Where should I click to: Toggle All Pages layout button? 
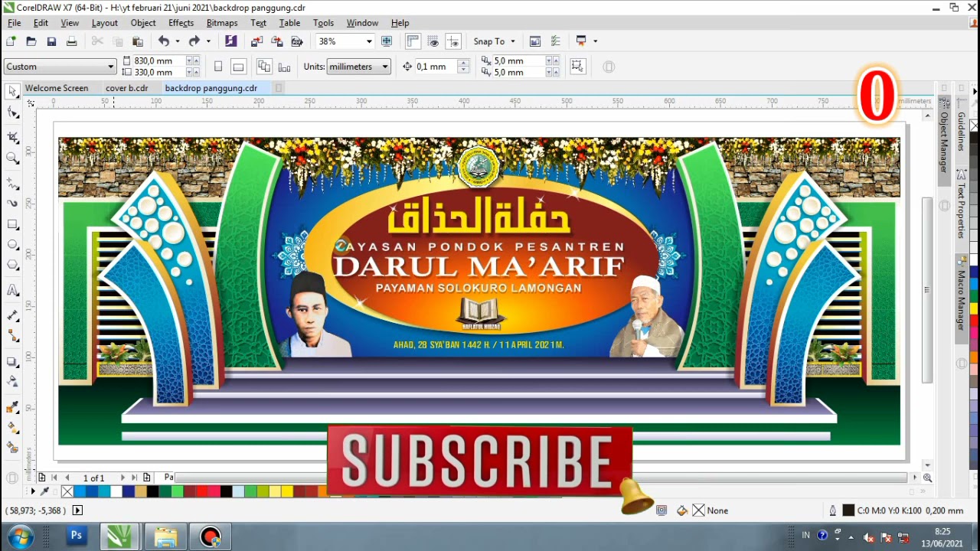click(x=264, y=67)
